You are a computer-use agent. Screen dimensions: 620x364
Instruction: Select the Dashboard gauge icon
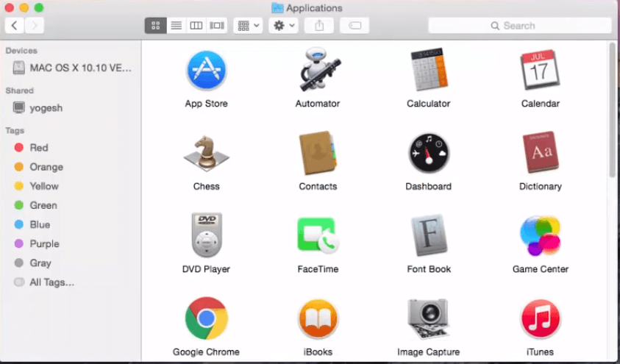click(x=429, y=154)
